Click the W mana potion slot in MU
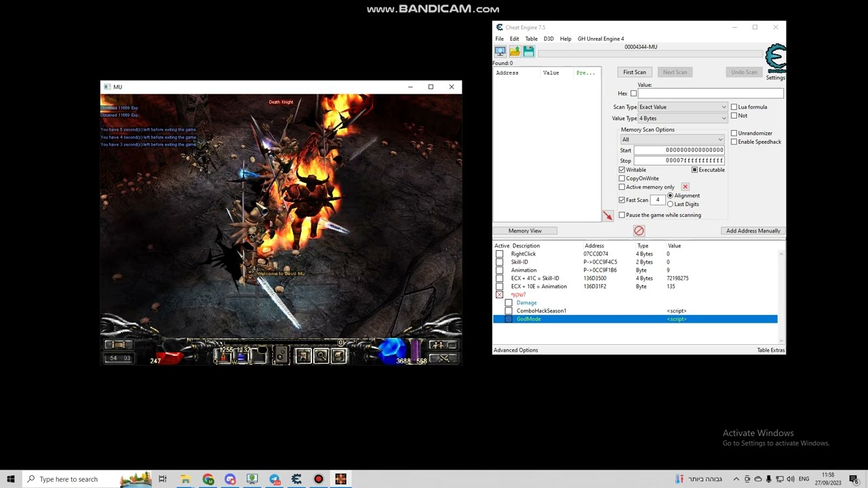 point(241,355)
